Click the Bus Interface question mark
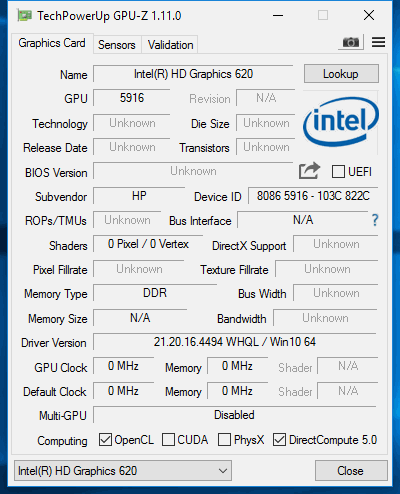Screen dimensions: 400x494 [375, 220]
